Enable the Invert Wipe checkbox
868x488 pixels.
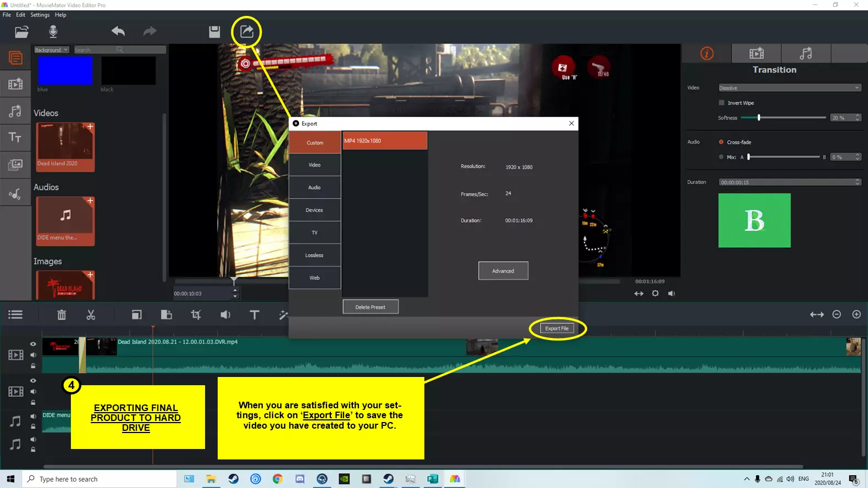tap(722, 103)
